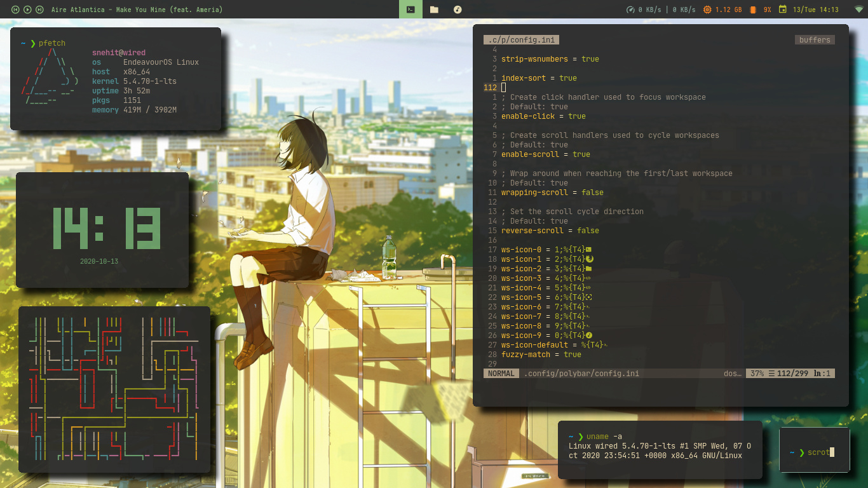This screenshot has height=488, width=868.
Task: Click the pkgs 1151 line
Action: pyautogui.click(x=116, y=100)
